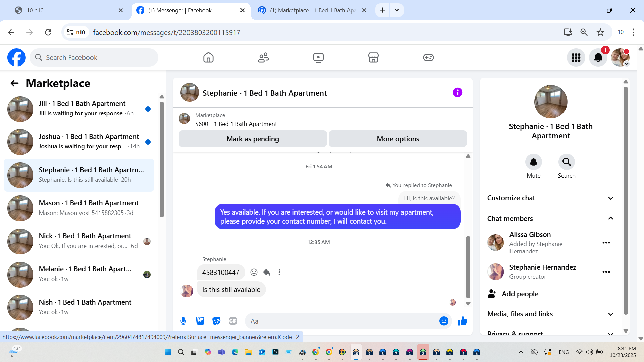Open the emoji picker in message box

(444, 321)
